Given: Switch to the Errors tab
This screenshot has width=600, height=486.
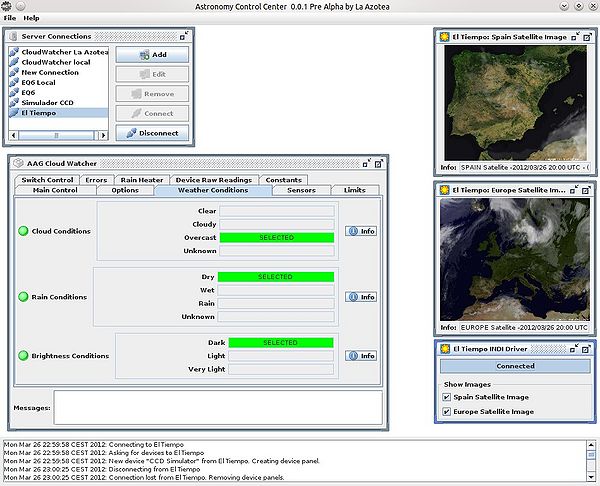Looking at the screenshot, I should click(96, 180).
